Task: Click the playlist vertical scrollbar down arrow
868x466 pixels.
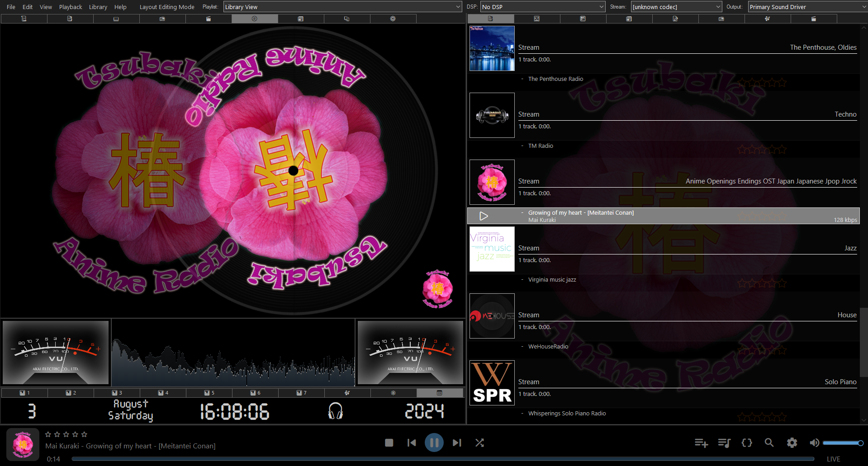Action: tap(864, 420)
